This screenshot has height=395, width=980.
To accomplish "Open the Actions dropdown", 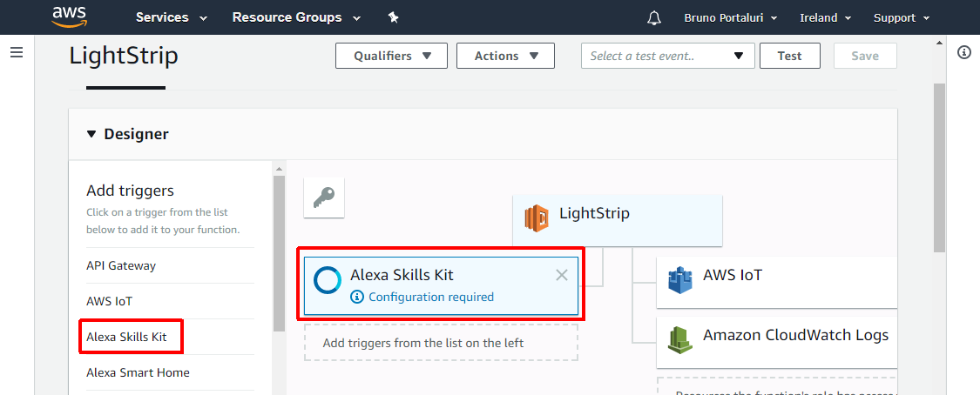I will tap(504, 56).
